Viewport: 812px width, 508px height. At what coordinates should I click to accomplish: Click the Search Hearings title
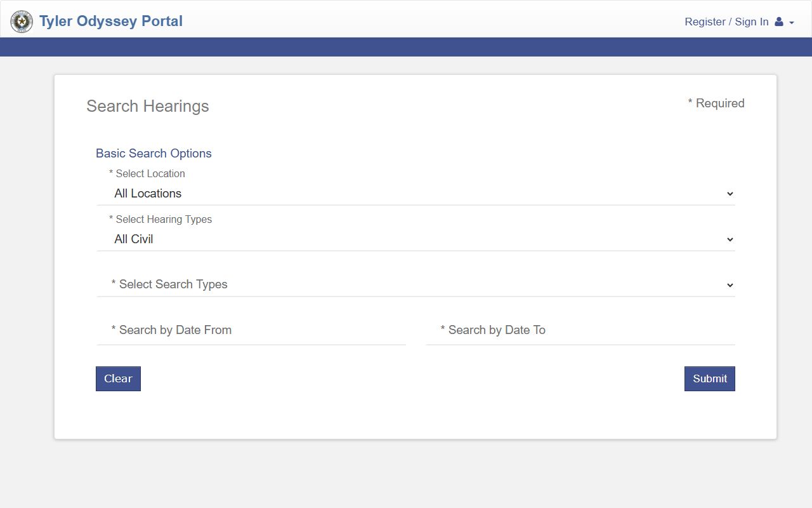[148, 106]
